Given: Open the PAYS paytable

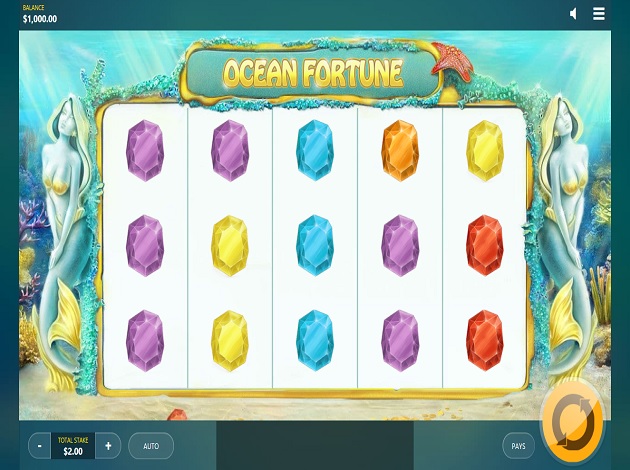Looking at the screenshot, I should 518,446.
